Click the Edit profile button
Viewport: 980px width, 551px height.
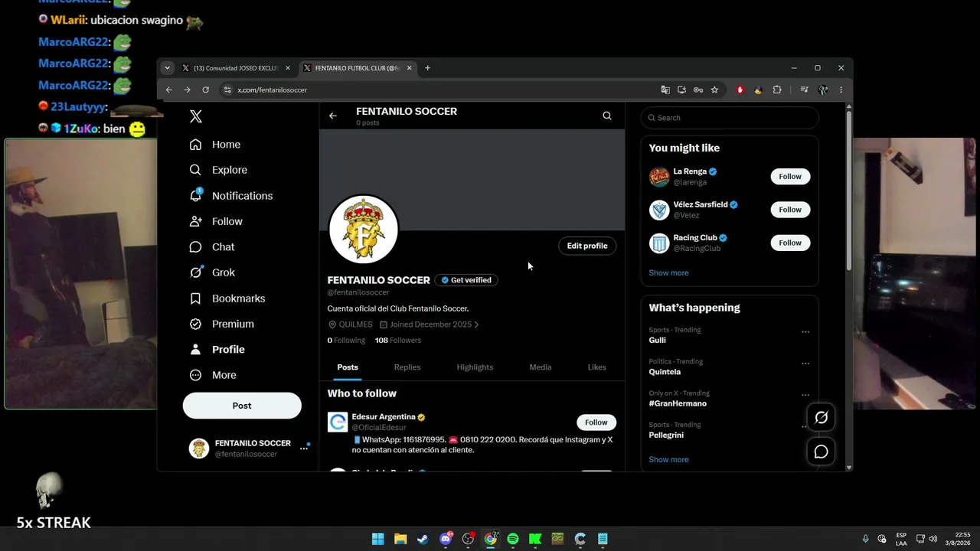tap(587, 246)
